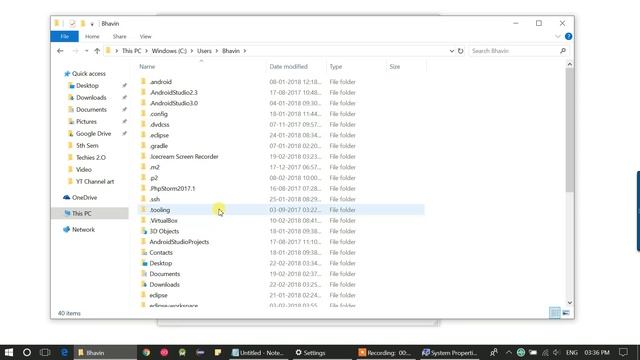Viewport: 640px width, 360px height.
Task: Switch to Details view layout icon
Action: tap(555, 313)
